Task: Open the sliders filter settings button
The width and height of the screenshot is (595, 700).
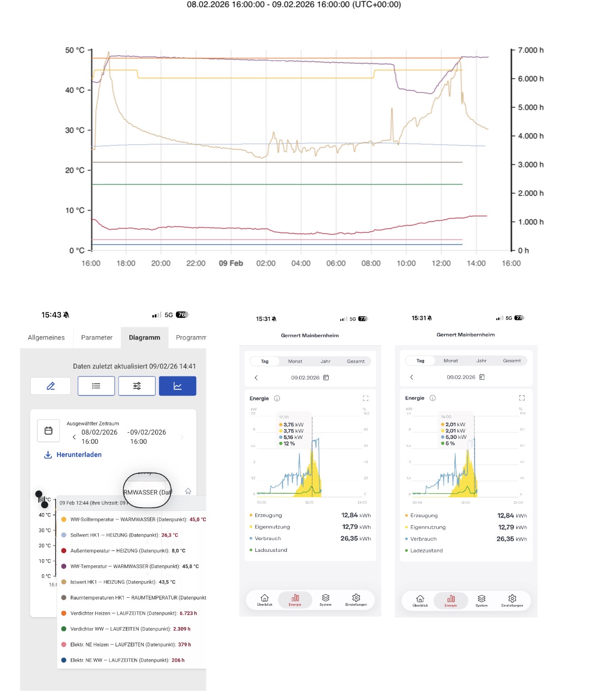Action: [x=137, y=386]
